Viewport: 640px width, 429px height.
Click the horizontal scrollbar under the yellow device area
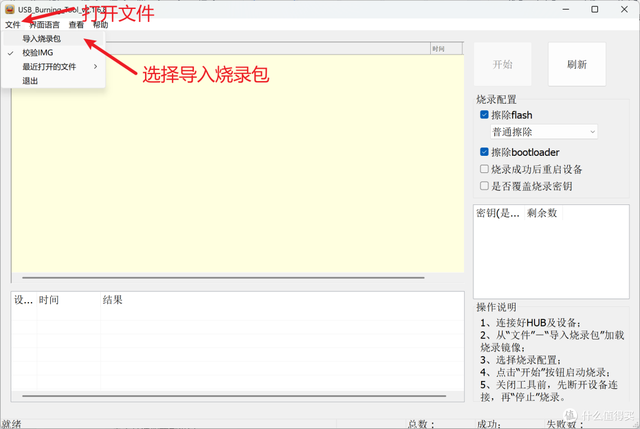click(x=223, y=278)
